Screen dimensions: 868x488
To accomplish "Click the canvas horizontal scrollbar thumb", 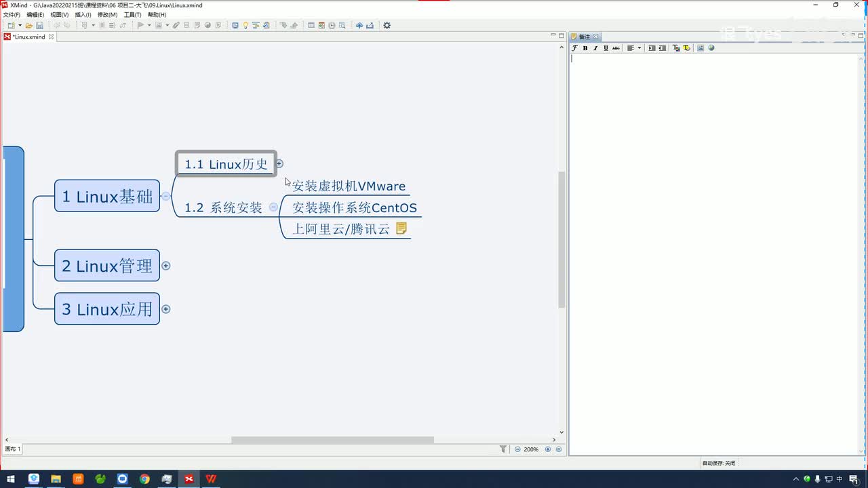I will point(332,440).
